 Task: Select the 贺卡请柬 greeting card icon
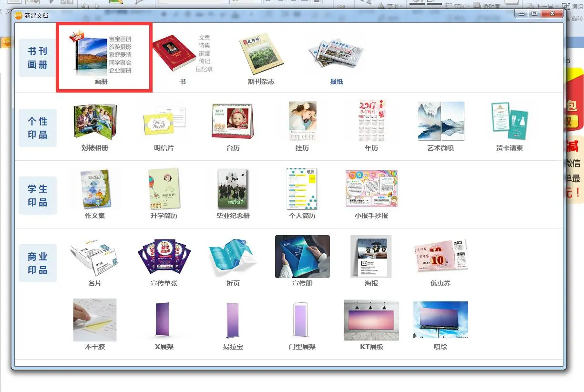[510, 121]
